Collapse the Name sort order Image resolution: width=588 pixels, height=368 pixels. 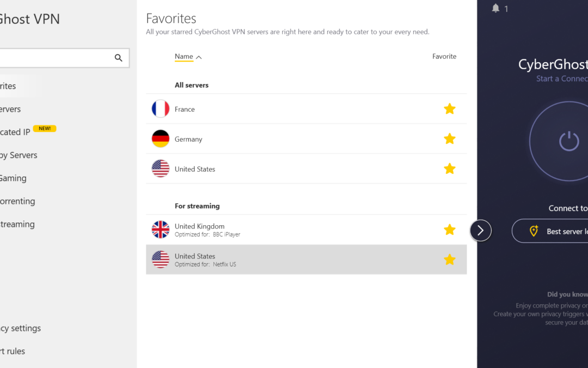198,56
